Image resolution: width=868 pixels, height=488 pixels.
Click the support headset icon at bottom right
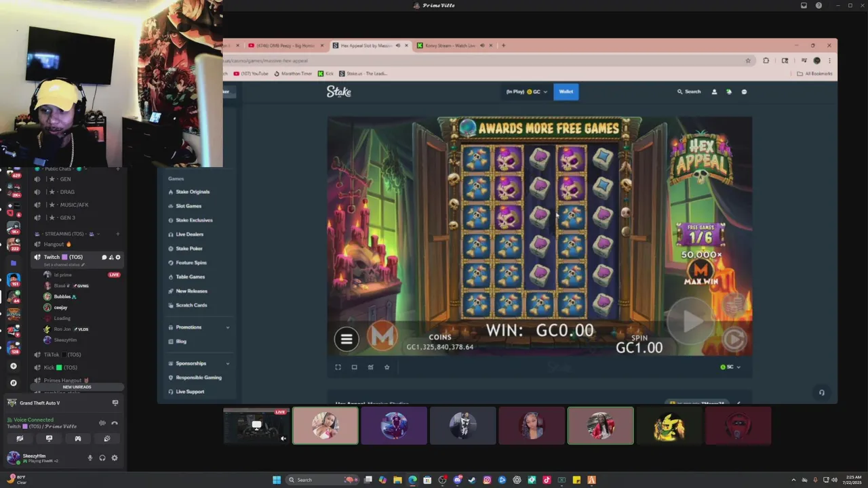[x=821, y=392]
